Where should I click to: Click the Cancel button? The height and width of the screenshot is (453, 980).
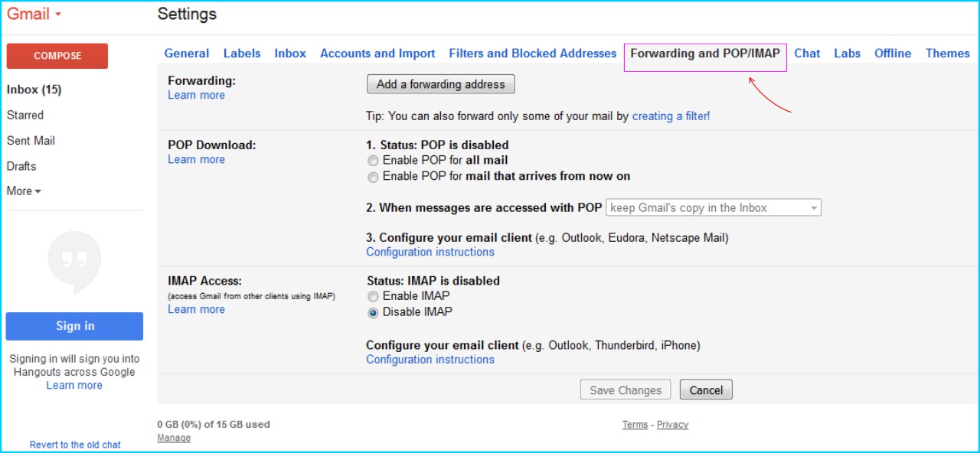click(706, 390)
